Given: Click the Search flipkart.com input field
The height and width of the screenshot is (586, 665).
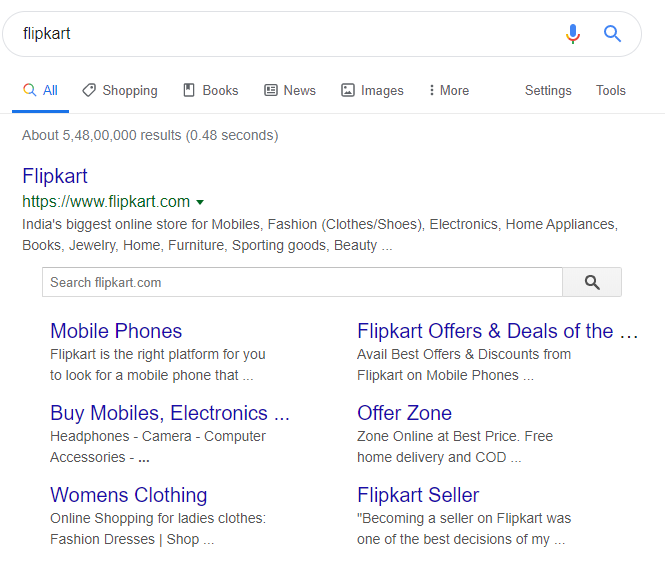Looking at the screenshot, I should point(300,283).
